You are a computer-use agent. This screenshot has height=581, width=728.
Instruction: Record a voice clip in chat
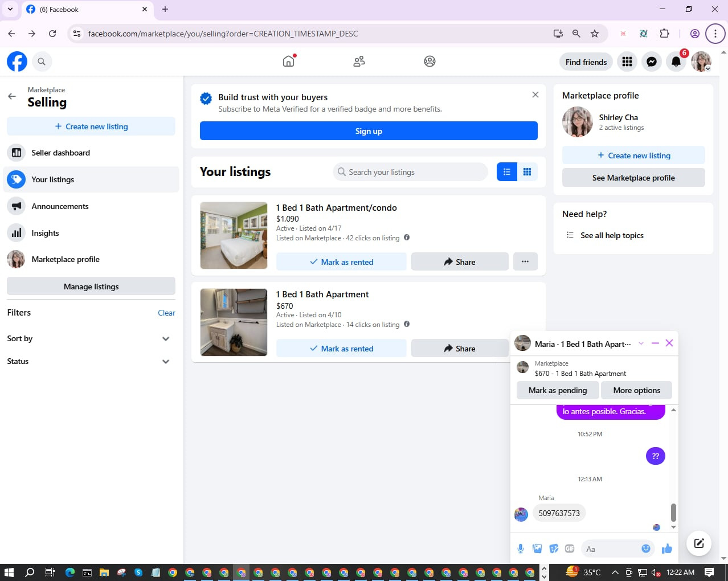(521, 549)
